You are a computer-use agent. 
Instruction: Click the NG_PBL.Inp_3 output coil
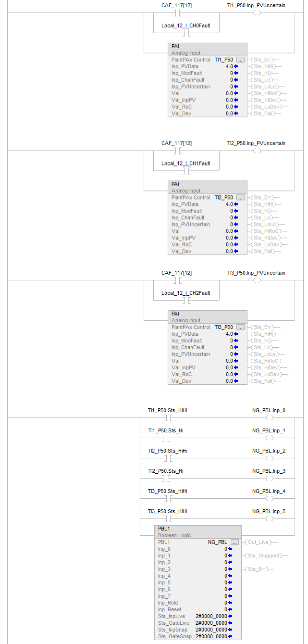click(269, 479)
